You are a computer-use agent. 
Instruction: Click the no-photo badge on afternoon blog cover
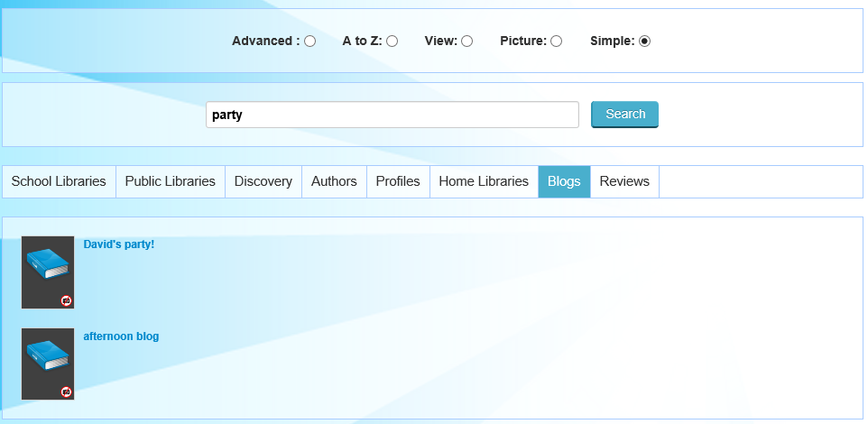click(67, 392)
